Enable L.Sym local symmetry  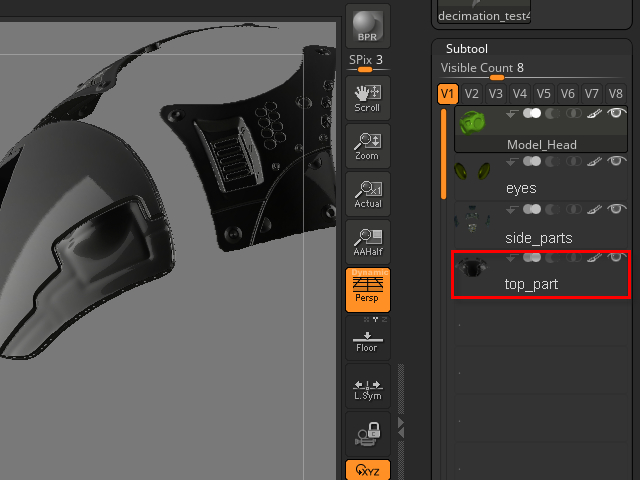367,388
